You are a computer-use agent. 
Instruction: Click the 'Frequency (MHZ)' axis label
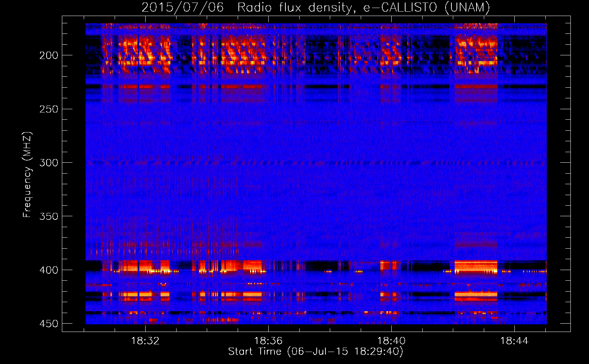point(27,174)
